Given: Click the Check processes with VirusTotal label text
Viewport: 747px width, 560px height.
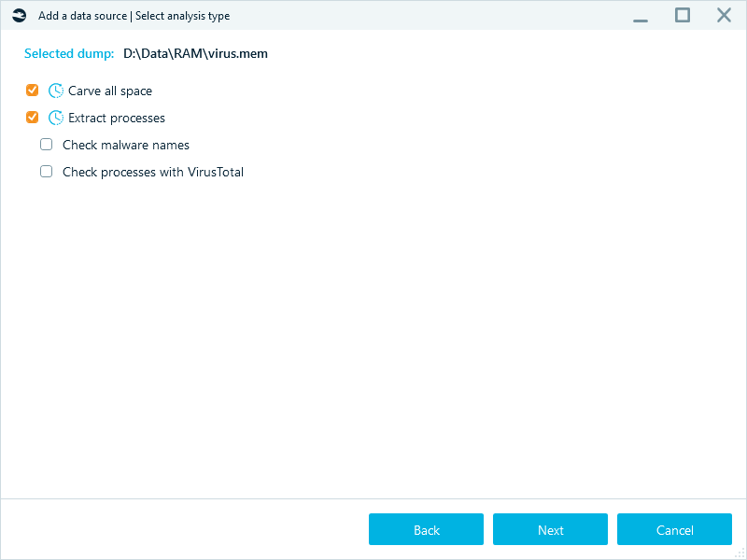Looking at the screenshot, I should pos(153,173).
